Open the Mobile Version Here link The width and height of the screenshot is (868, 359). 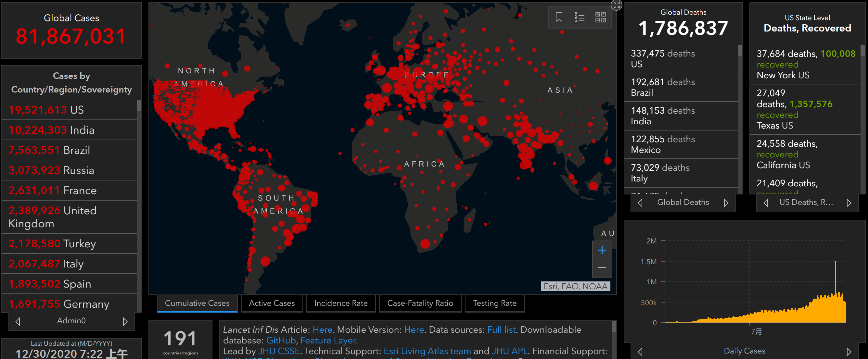tap(414, 330)
